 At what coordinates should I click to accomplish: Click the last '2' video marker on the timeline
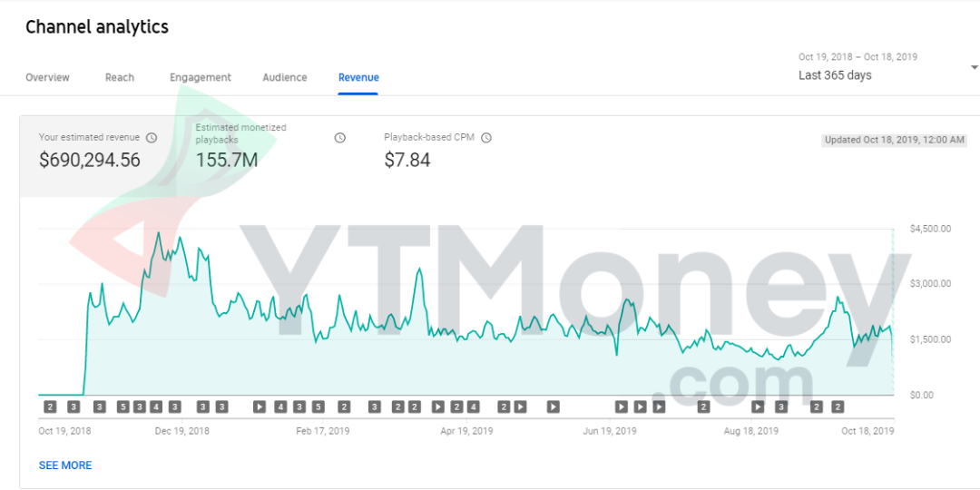pos(838,407)
